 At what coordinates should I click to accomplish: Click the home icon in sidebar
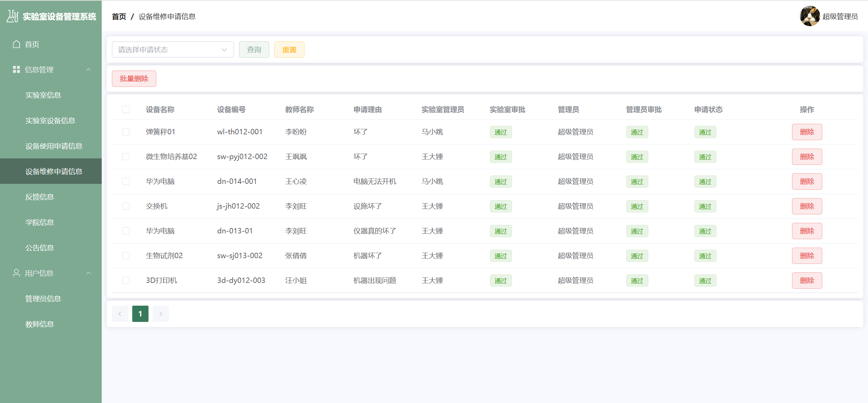point(16,44)
